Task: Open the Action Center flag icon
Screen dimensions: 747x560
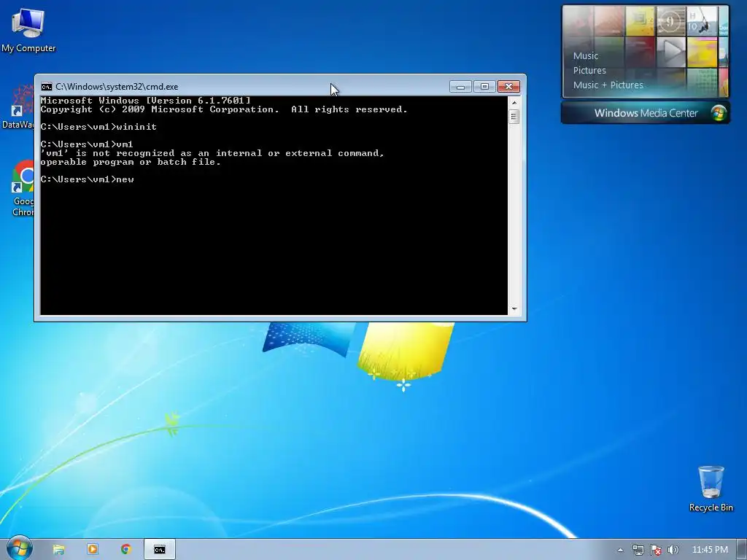Action: [656, 550]
